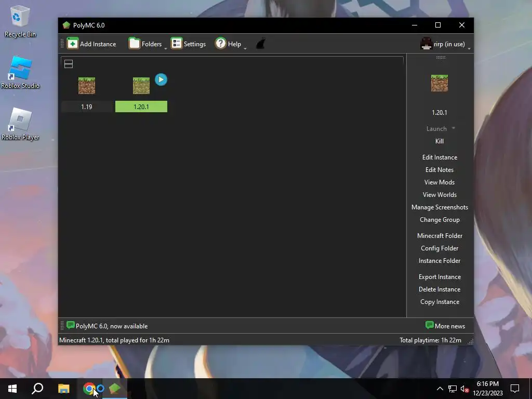
Task: Open the PolyMC 6.0 now available news
Action: [107, 326]
